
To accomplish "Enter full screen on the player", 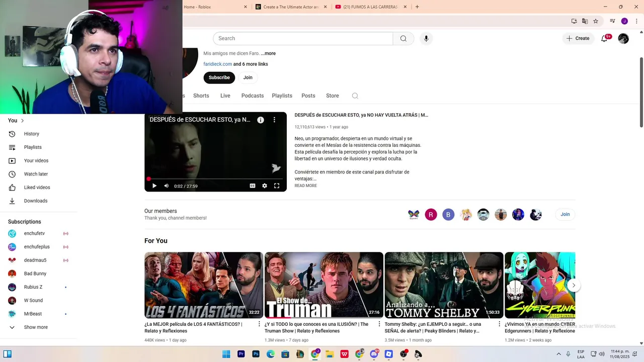I will tap(277, 186).
